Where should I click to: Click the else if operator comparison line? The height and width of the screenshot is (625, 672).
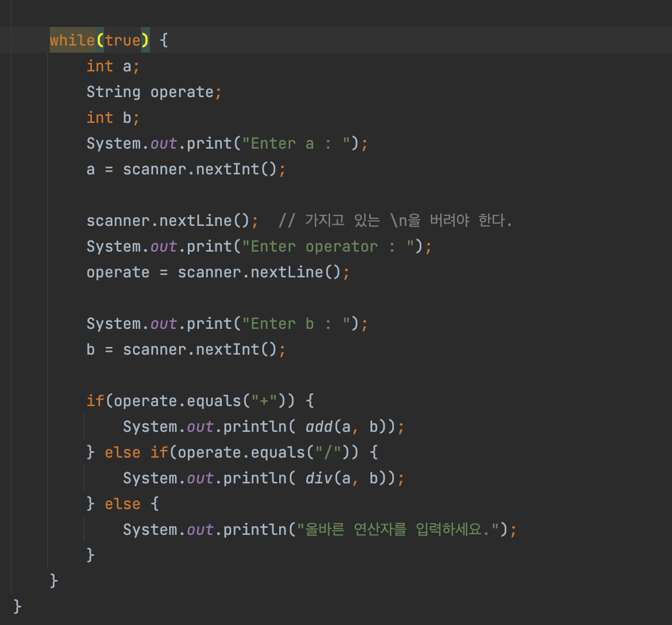231,452
